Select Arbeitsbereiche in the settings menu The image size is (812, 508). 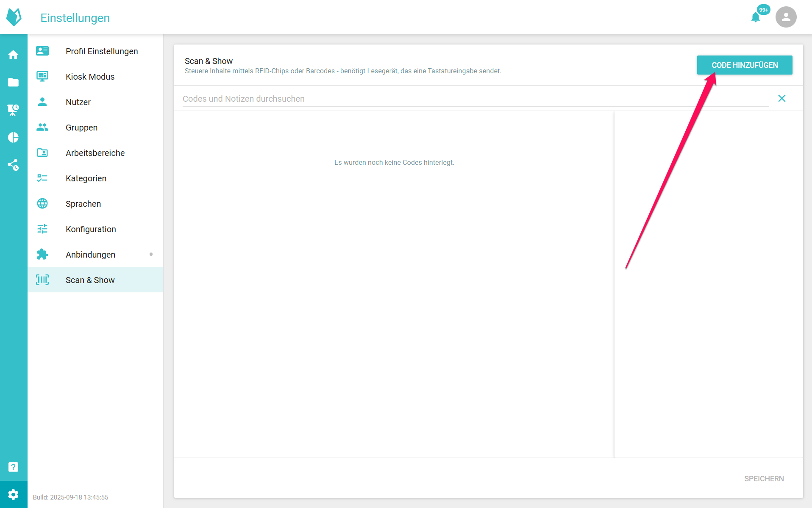[95, 153]
